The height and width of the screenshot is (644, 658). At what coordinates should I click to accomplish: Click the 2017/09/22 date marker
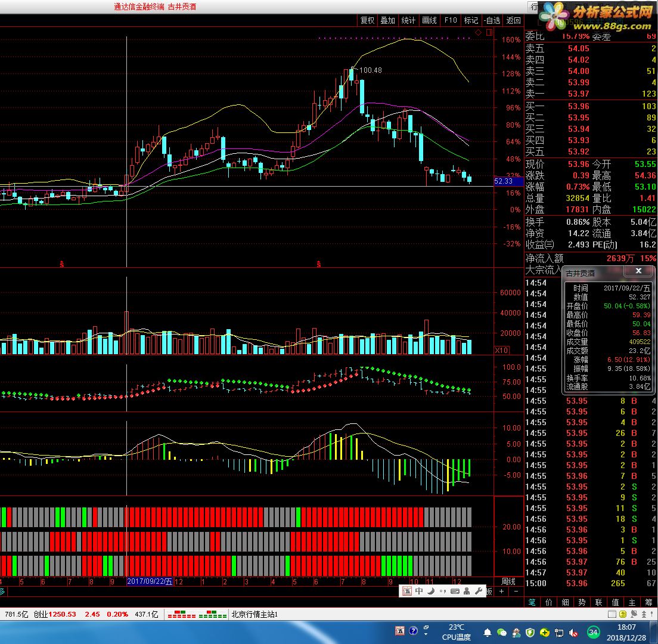click(150, 581)
